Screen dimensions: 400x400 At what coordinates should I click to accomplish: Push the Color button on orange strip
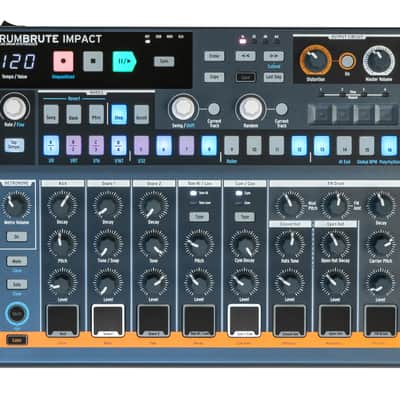[17, 340]
